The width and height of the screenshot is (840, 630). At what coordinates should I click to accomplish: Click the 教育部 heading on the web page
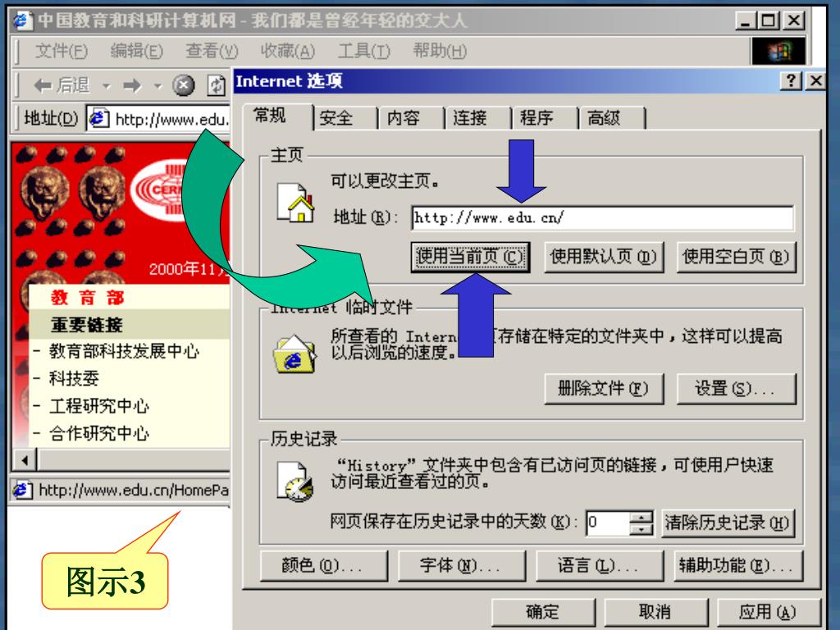coord(87,297)
